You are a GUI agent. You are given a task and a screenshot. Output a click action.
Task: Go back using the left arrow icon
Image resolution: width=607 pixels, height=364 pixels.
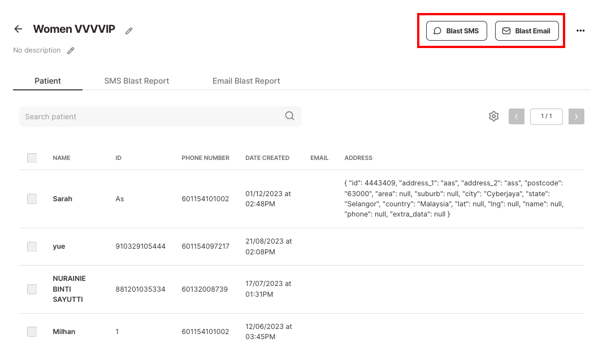(18, 29)
